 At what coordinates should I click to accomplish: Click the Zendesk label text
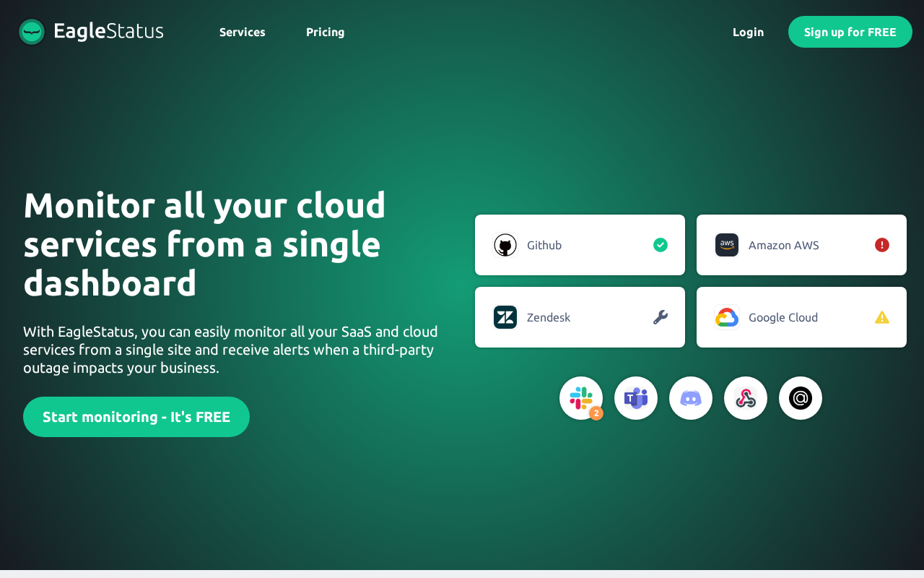point(549,317)
